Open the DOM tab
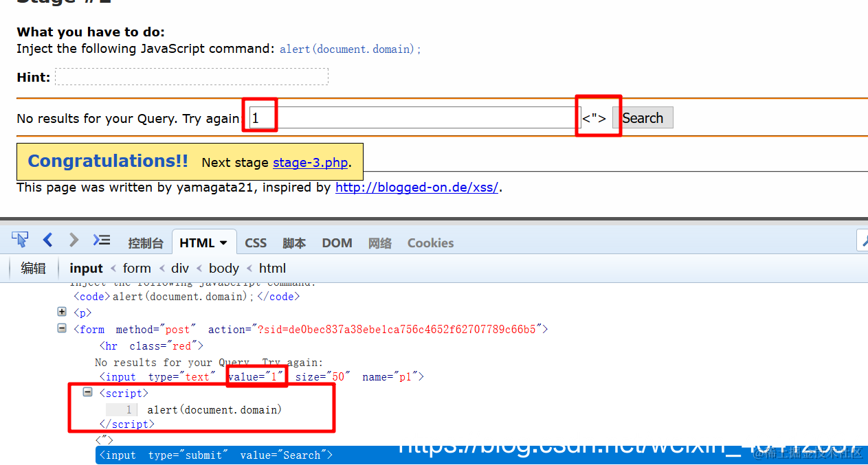 337,242
